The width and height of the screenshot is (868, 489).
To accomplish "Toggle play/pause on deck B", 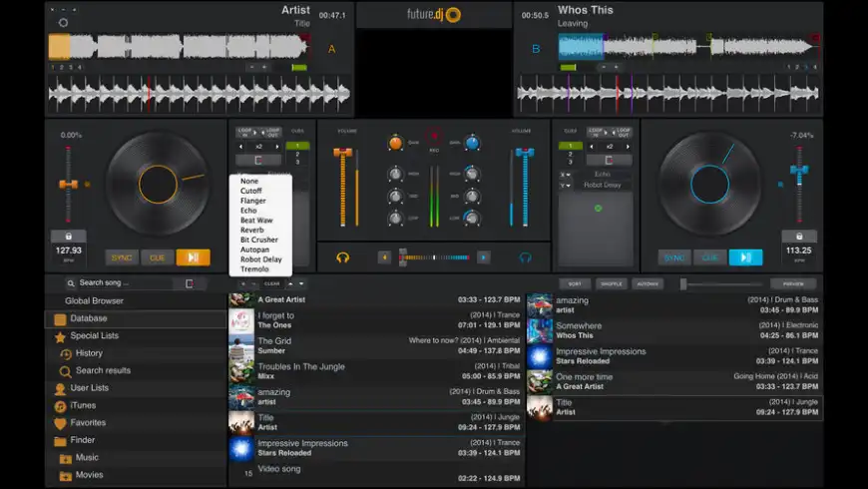I will 744,257.
